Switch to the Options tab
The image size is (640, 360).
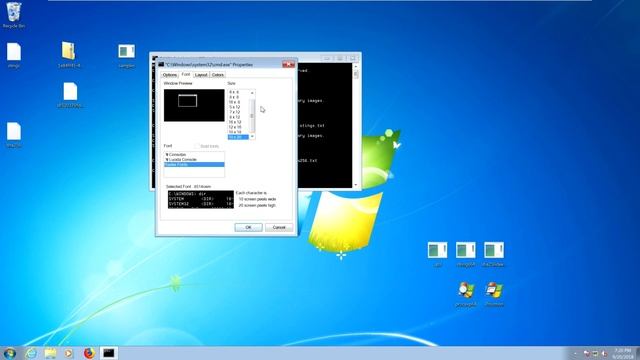pos(170,75)
